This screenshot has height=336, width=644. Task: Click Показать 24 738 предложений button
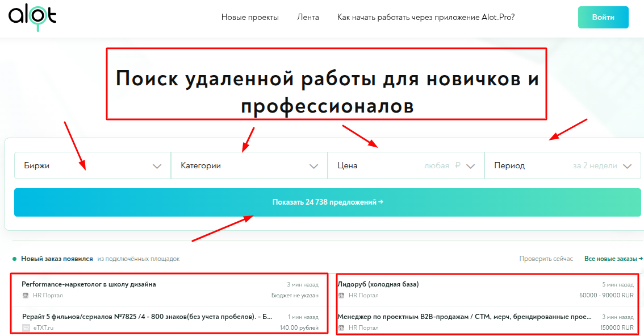327,202
